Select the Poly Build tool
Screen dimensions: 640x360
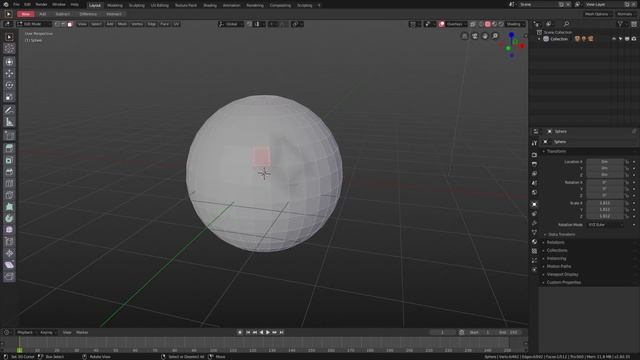point(9,207)
